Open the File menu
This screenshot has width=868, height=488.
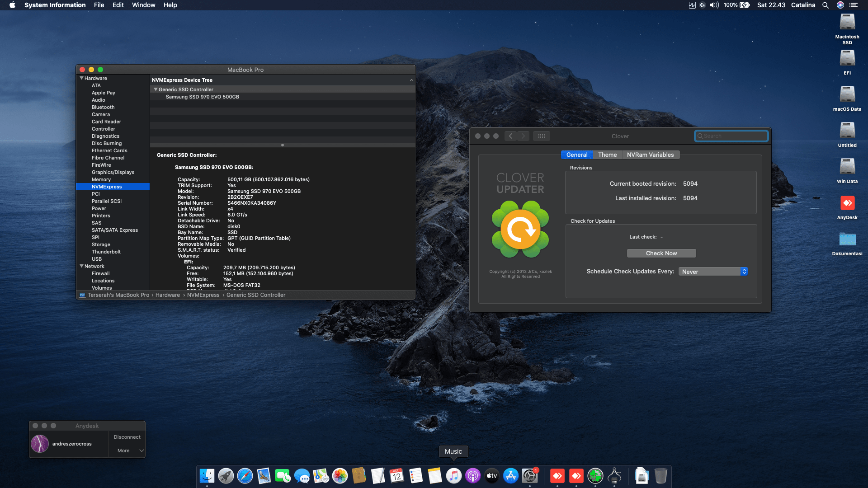99,5
